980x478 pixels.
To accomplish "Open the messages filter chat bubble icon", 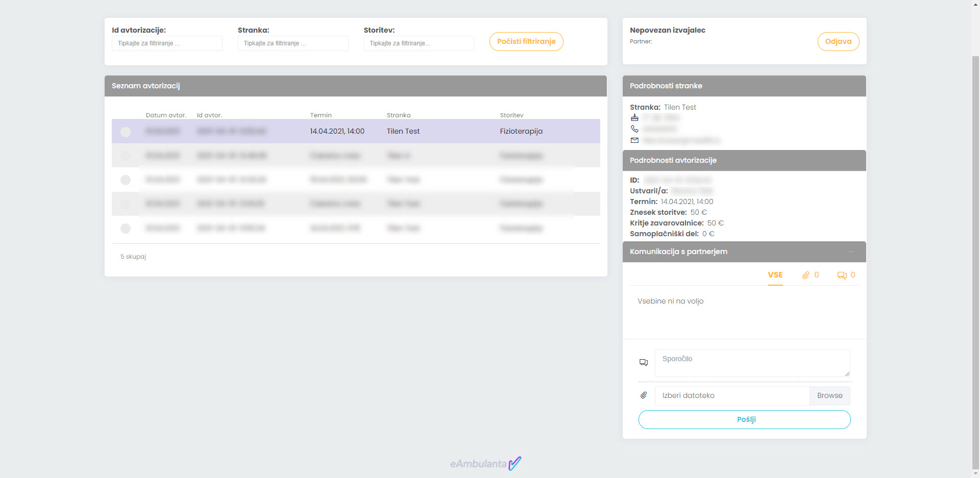I will (842, 275).
